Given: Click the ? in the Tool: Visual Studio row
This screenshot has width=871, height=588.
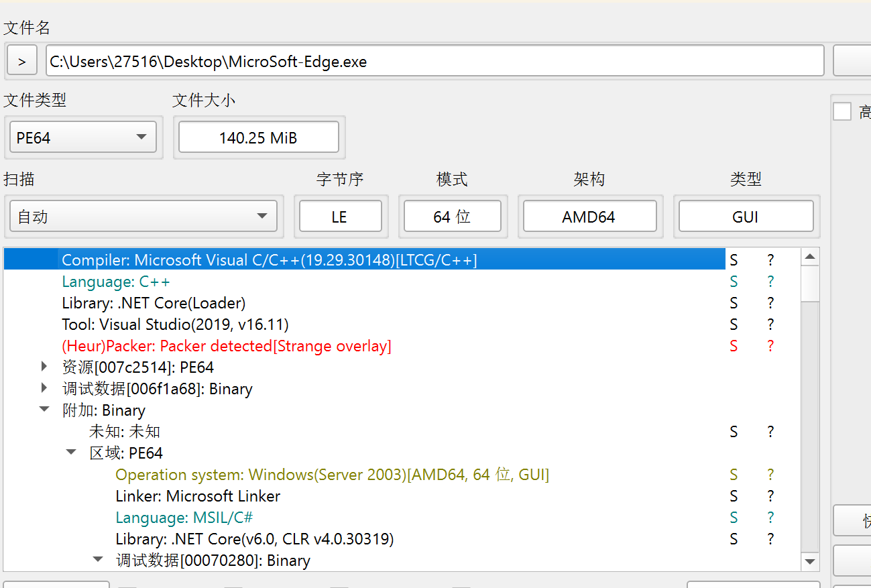Looking at the screenshot, I should coord(770,325).
